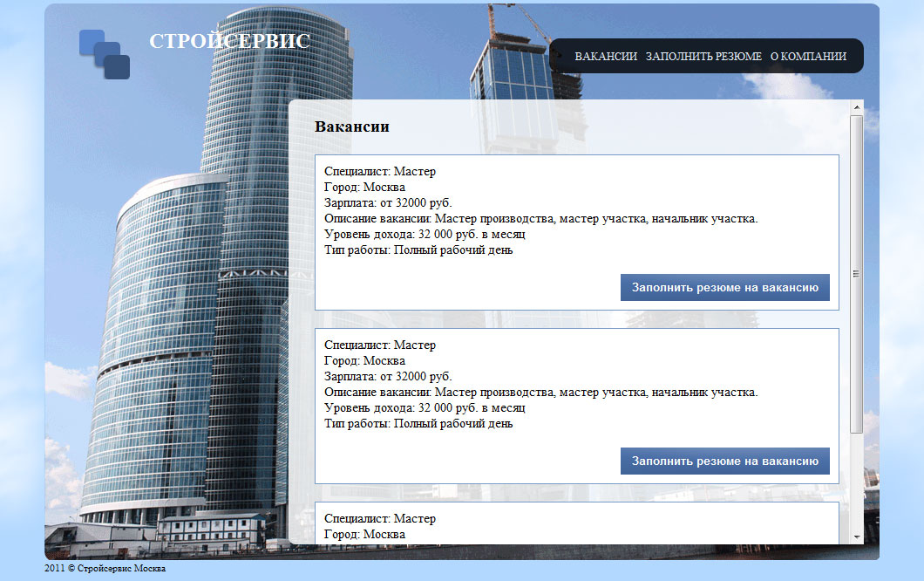Viewport: 924px width, 581px height.
Task: Click Город: Москва in second vacancy
Action: 363,360
